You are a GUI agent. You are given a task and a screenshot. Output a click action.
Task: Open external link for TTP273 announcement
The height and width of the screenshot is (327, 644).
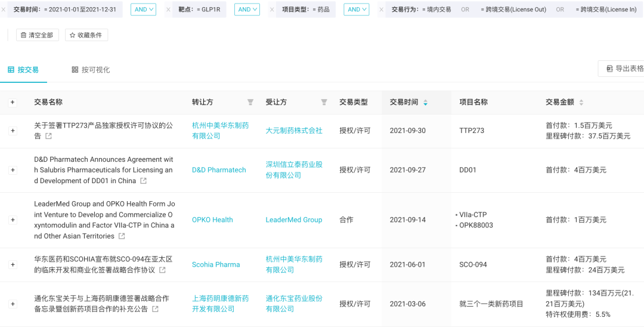(48, 136)
